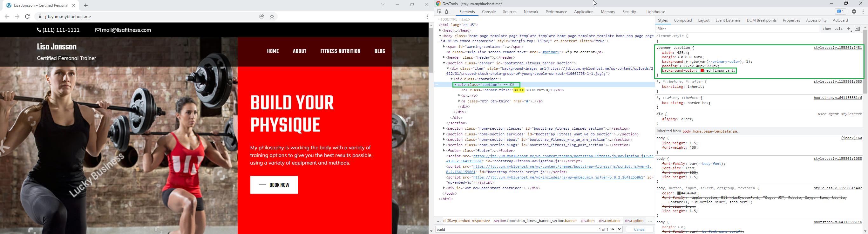Open the ABOUT navigation link
Screen dimensions: 868x234
pyautogui.click(x=300, y=51)
